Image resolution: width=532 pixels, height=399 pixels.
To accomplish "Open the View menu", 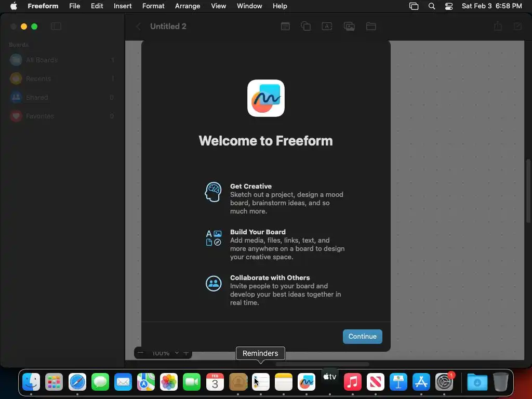I will pyautogui.click(x=218, y=6).
